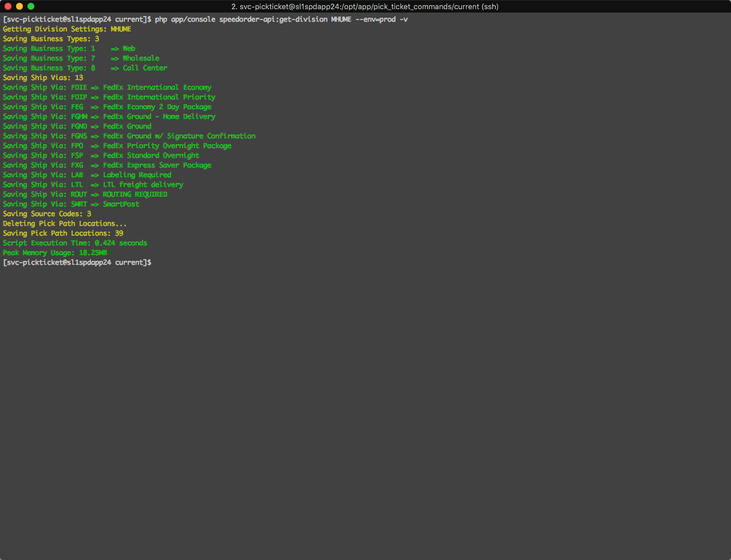Click the 'Saving Business Types: 3' line
The height and width of the screenshot is (560, 731).
51,39
